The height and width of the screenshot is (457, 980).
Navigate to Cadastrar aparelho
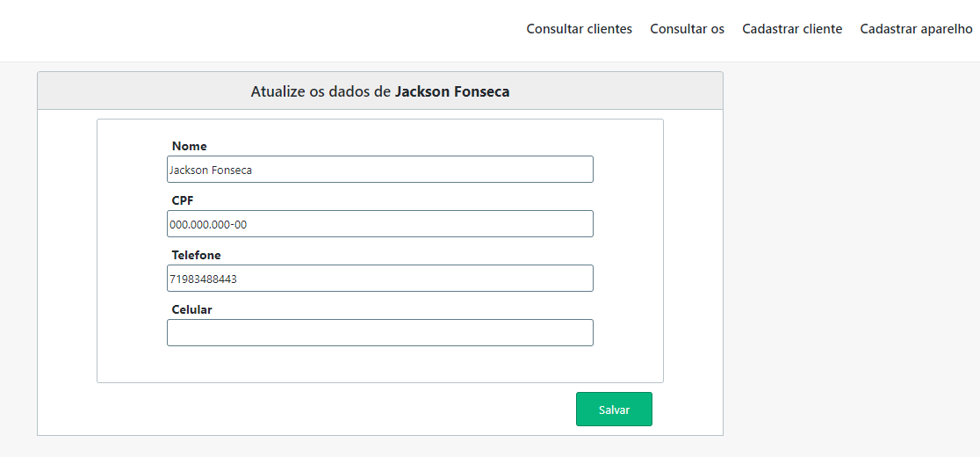click(x=915, y=29)
